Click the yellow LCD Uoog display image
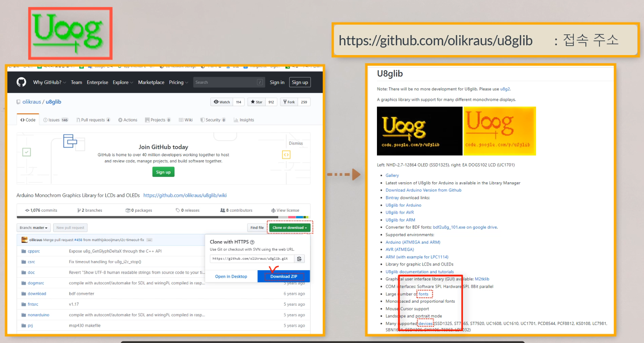The image size is (644, 343). click(x=500, y=131)
